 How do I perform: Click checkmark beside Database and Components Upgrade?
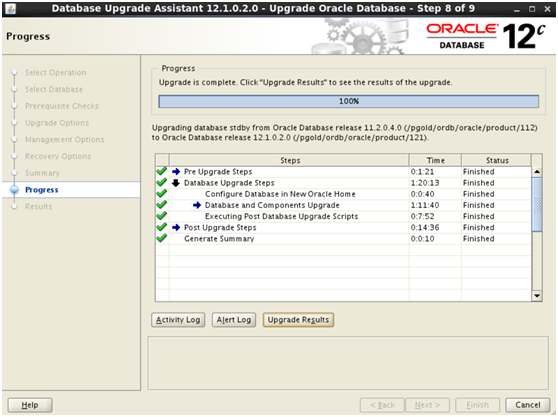coord(162,205)
